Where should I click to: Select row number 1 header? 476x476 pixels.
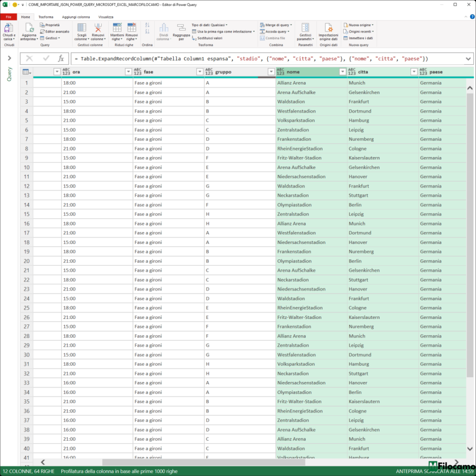click(x=26, y=83)
